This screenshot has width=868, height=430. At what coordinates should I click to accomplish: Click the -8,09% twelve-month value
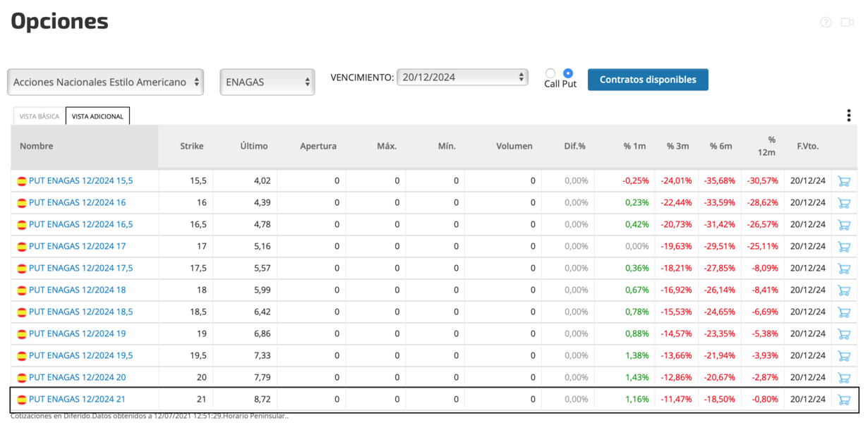click(x=765, y=268)
